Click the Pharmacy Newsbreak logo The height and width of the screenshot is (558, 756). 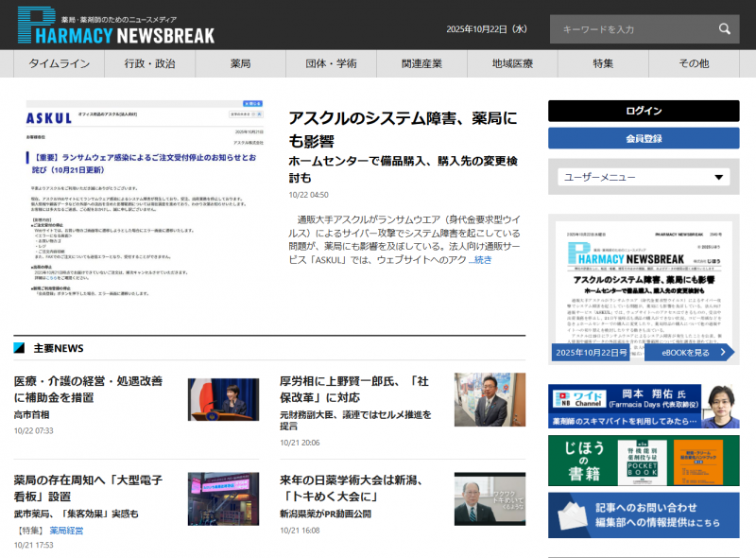116,26
